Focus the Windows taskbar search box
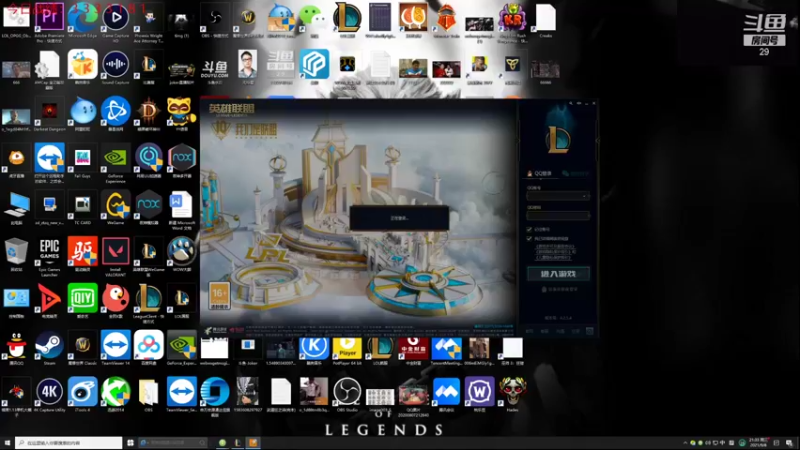The image size is (800, 450). coord(69,443)
